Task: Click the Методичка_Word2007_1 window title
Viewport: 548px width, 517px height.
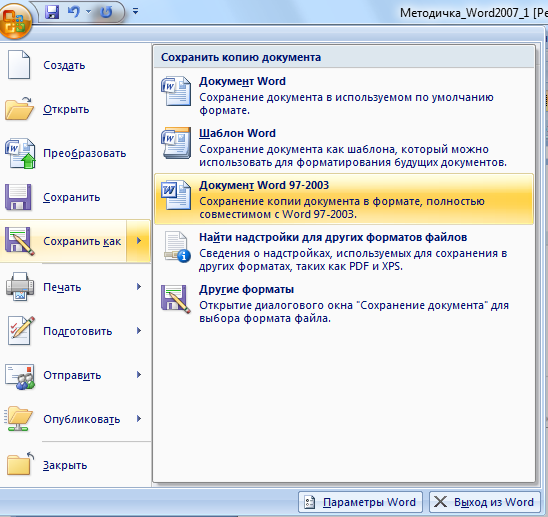Action: (x=465, y=13)
